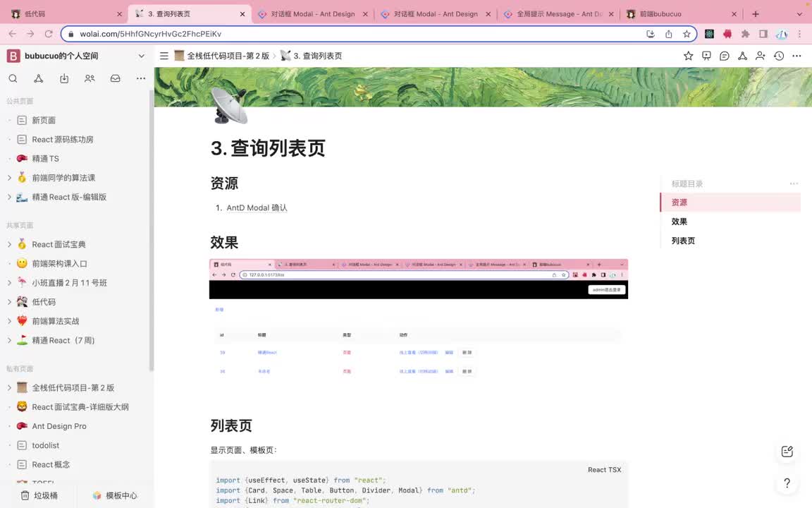Expand 精通 React（7 周）page
This screenshot has width=812, height=508.
point(9,339)
